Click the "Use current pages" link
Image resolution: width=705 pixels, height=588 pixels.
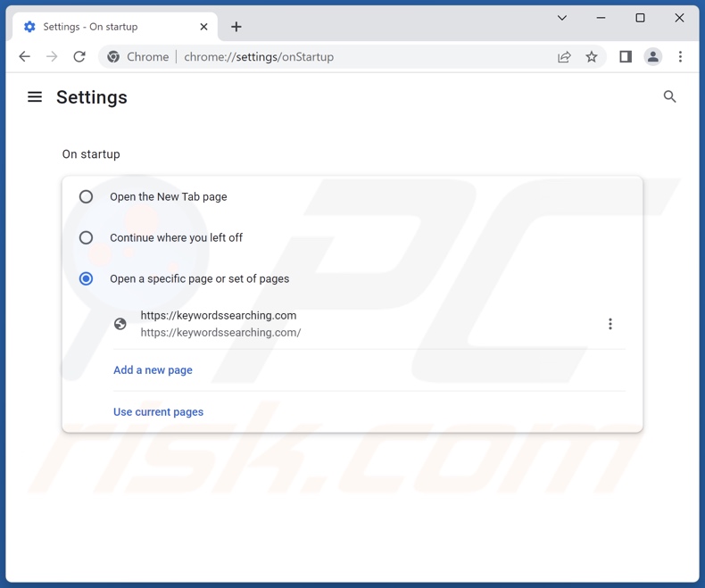click(x=158, y=412)
